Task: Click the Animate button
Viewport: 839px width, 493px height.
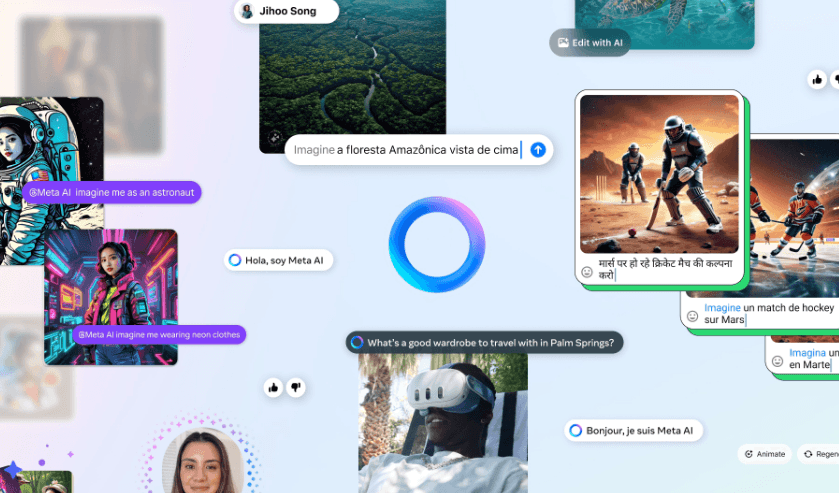Action: point(765,454)
